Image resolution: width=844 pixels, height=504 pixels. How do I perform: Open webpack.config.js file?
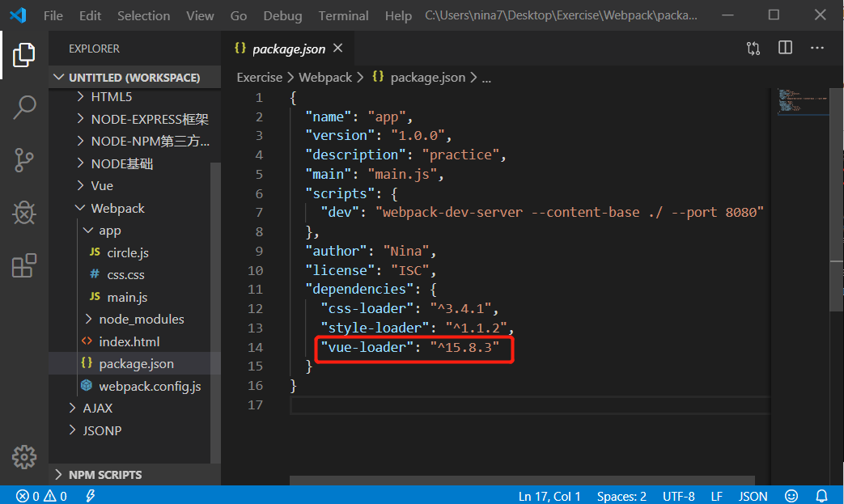(129, 386)
